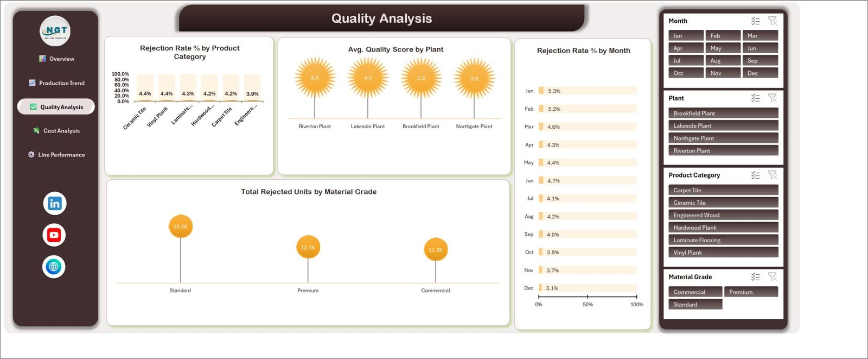Viewport: 868px width, 359px height.
Task: Toggle multi-select on Plant slicer
Action: (x=755, y=98)
